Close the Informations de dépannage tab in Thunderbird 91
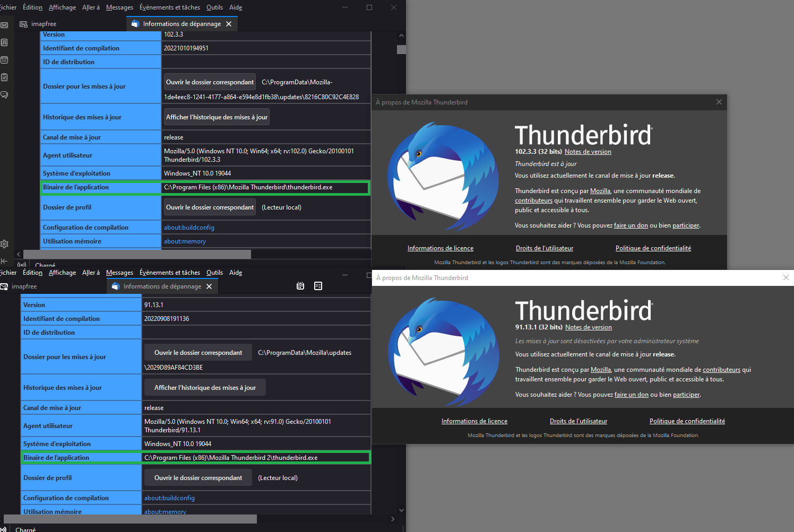794x532 pixels. tap(209, 286)
